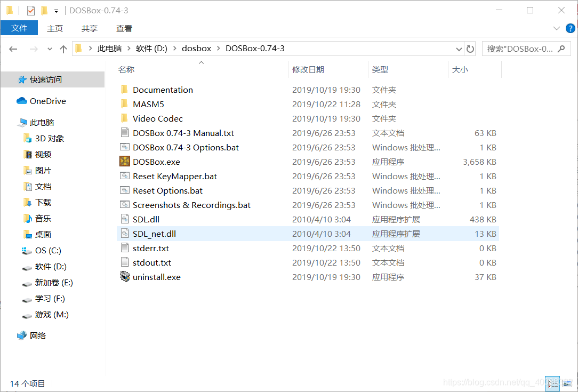Open 3D 对象 in navigation pane

point(50,138)
